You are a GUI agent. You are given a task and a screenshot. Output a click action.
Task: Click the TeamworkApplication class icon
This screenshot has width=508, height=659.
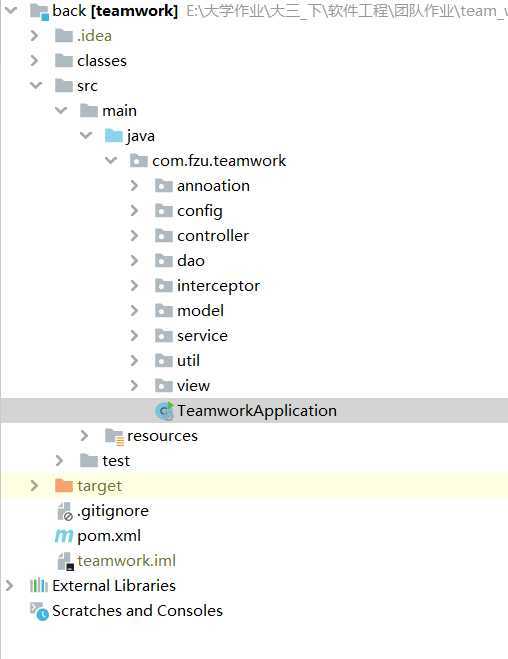[164, 411]
